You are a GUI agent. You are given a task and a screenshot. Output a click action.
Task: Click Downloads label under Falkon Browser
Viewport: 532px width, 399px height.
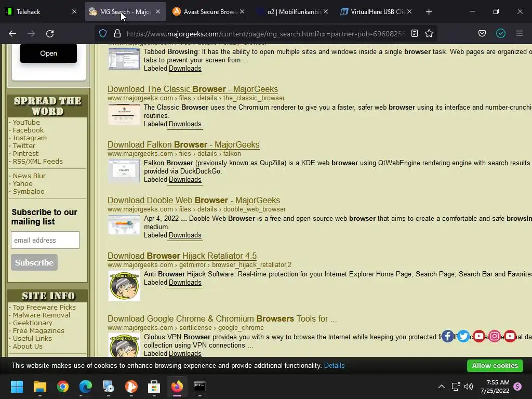pos(185,179)
